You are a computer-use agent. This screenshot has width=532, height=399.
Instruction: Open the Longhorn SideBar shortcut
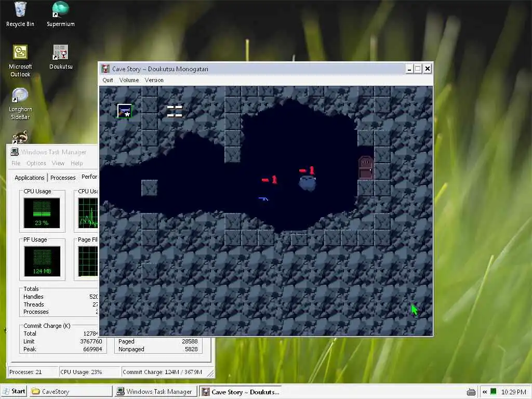20,104
